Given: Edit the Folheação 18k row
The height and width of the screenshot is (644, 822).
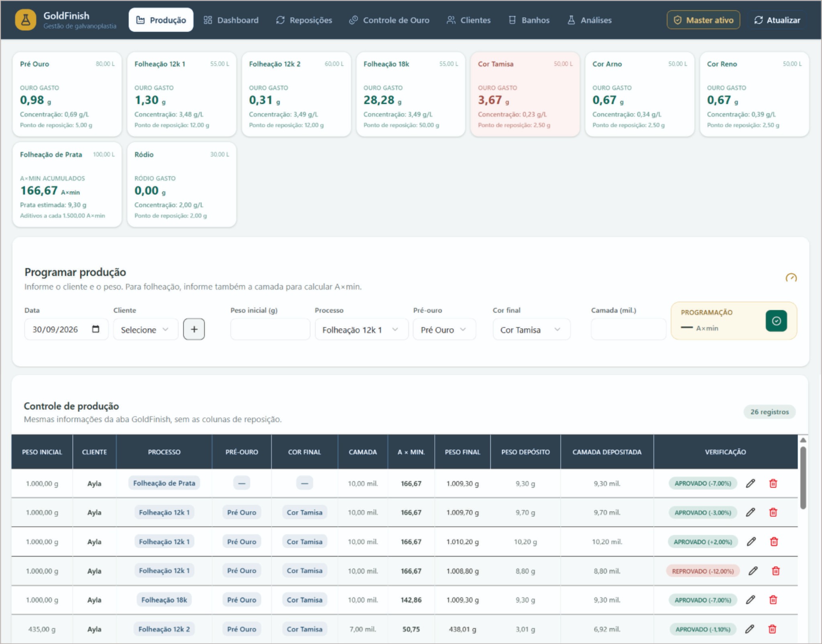Looking at the screenshot, I should tap(750, 600).
